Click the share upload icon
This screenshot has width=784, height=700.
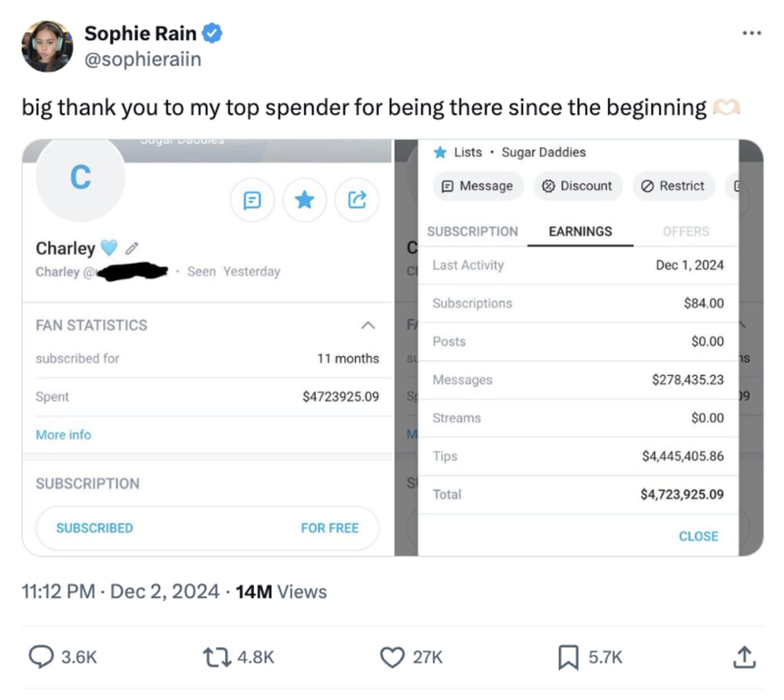744,657
